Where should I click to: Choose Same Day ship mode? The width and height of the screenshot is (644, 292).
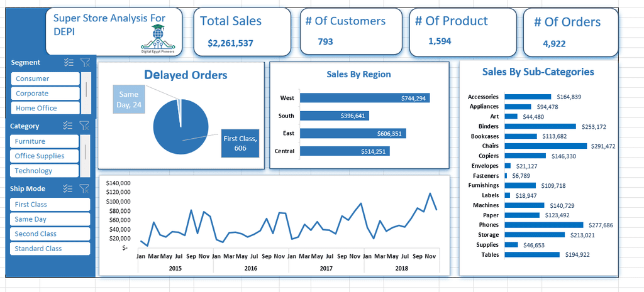(x=50, y=219)
